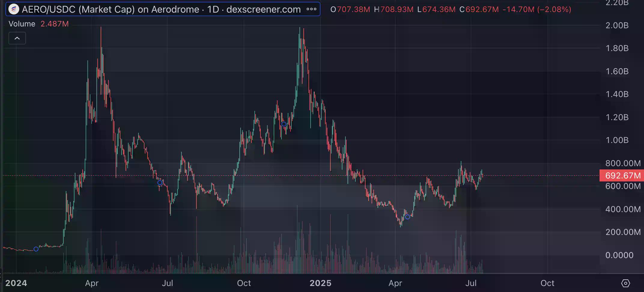Viewport: 644px width, 292px height.
Task: Click the 1.60B price axis label
Action: point(617,71)
